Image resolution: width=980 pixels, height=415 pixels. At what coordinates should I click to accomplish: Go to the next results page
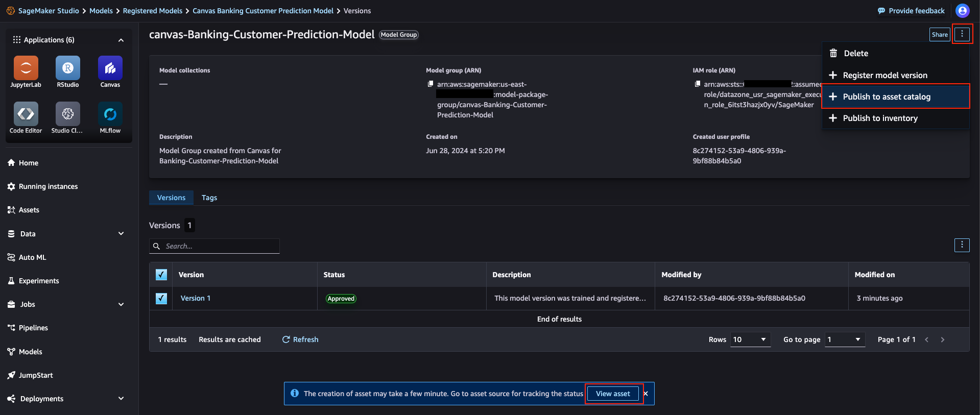coord(943,339)
